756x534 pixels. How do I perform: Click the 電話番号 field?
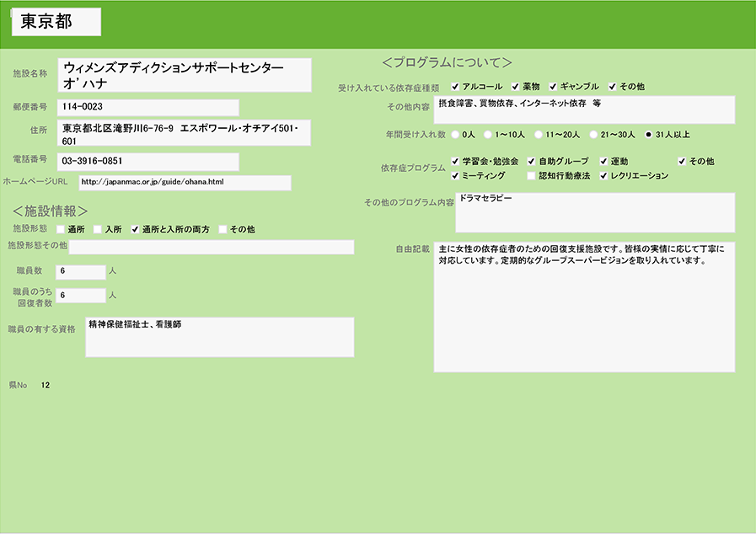pos(148,161)
